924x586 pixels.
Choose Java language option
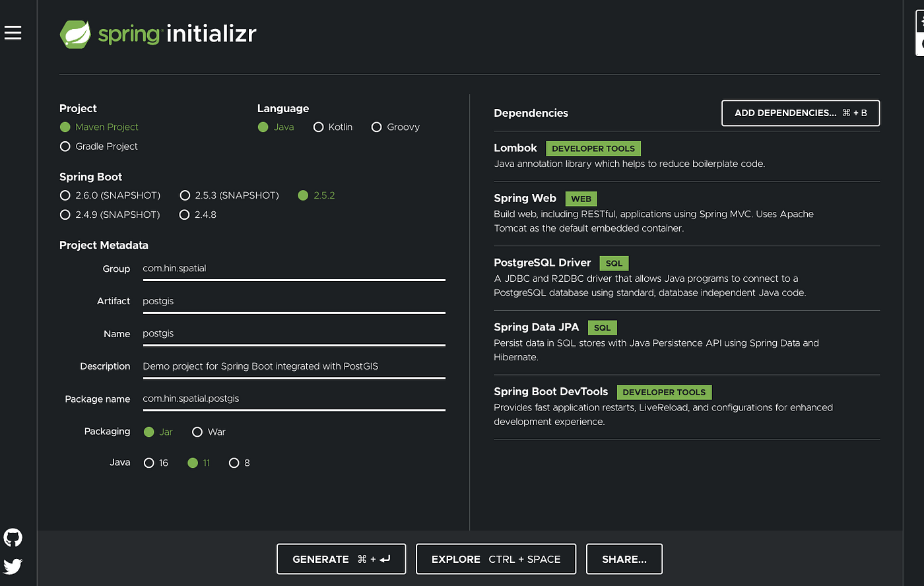pyautogui.click(x=276, y=127)
